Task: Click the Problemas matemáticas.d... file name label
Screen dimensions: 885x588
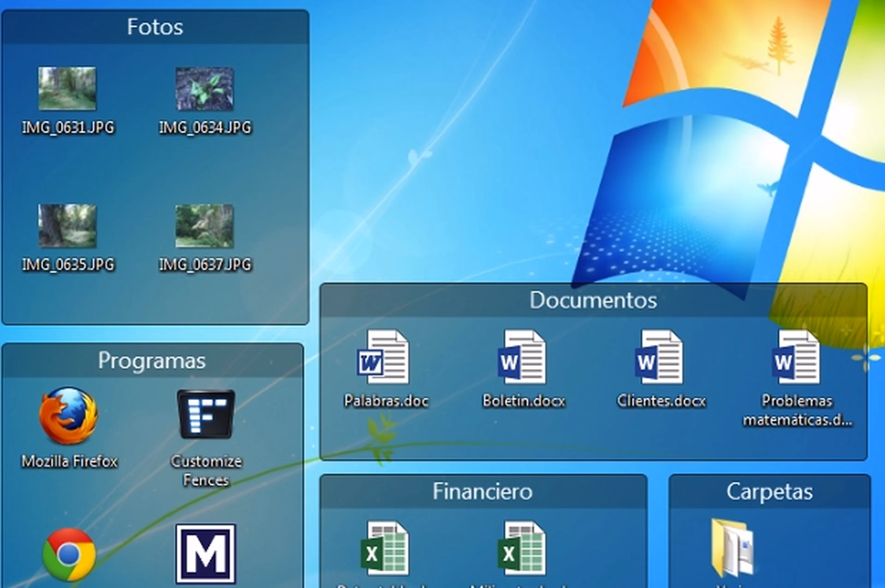Action: 797,410
